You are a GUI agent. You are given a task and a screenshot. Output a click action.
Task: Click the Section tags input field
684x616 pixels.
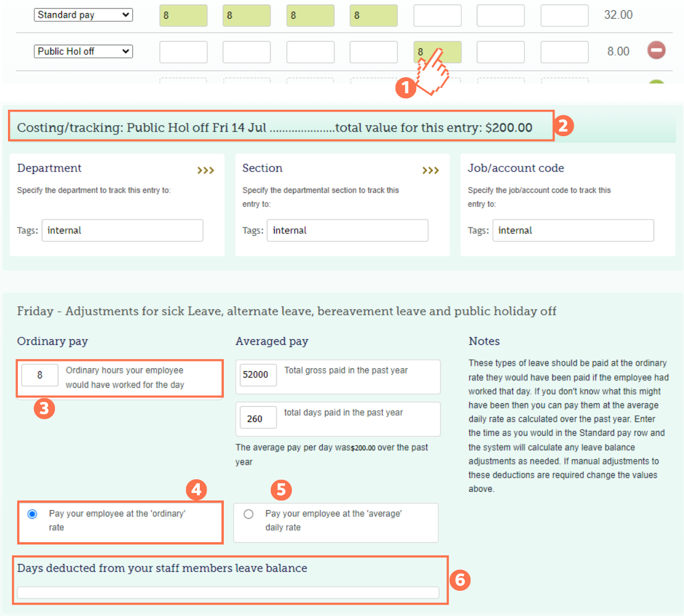(x=347, y=230)
